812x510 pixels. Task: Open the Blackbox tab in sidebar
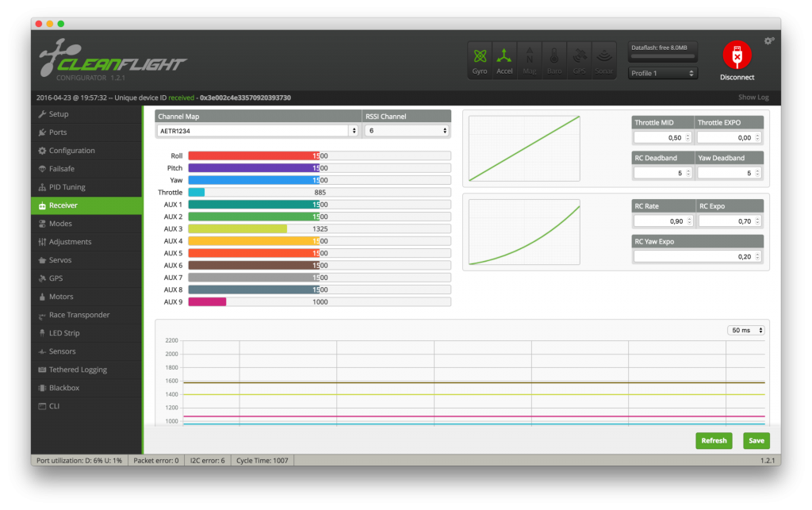coord(64,388)
